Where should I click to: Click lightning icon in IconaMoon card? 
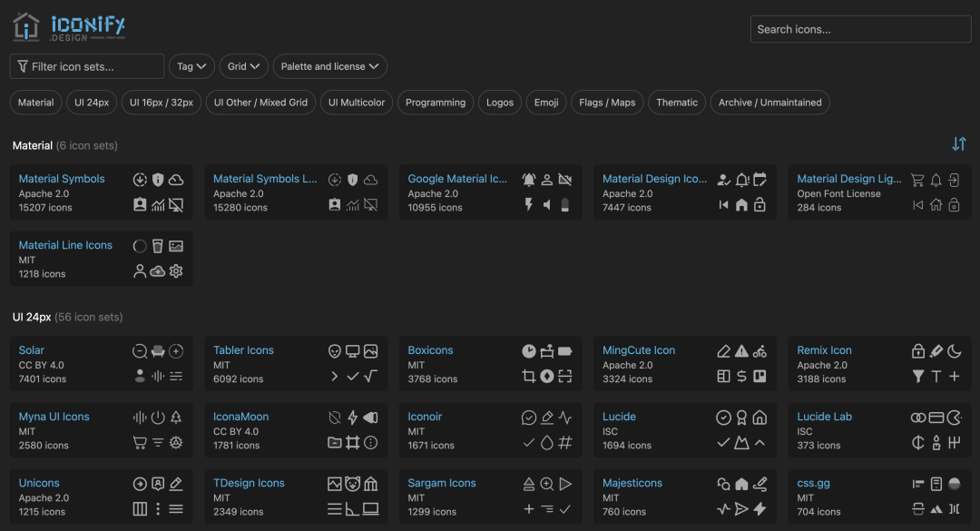point(352,418)
